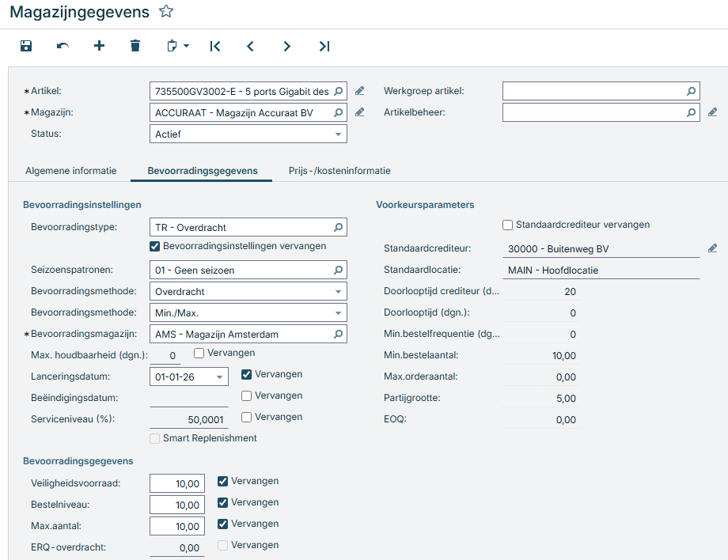The height and width of the screenshot is (560, 728).
Task: Click the Max. houdbaarheid value 0
Action: [x=165, y=355]
